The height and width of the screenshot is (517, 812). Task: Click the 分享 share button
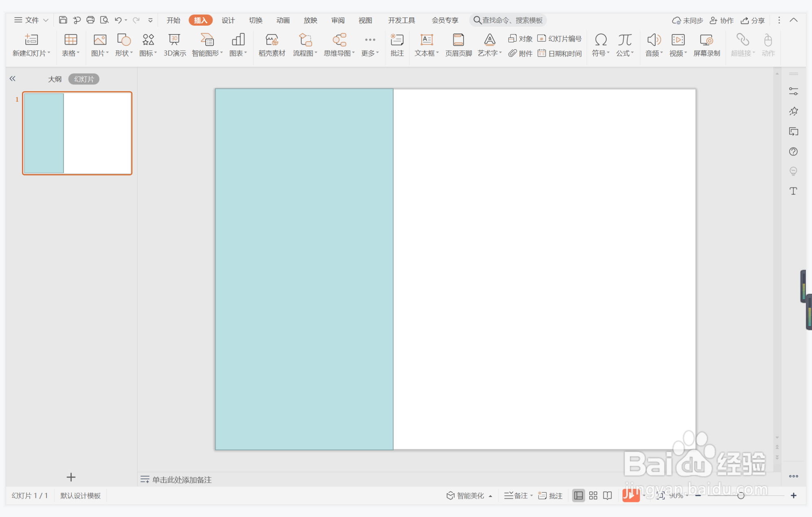pos(753,20)
